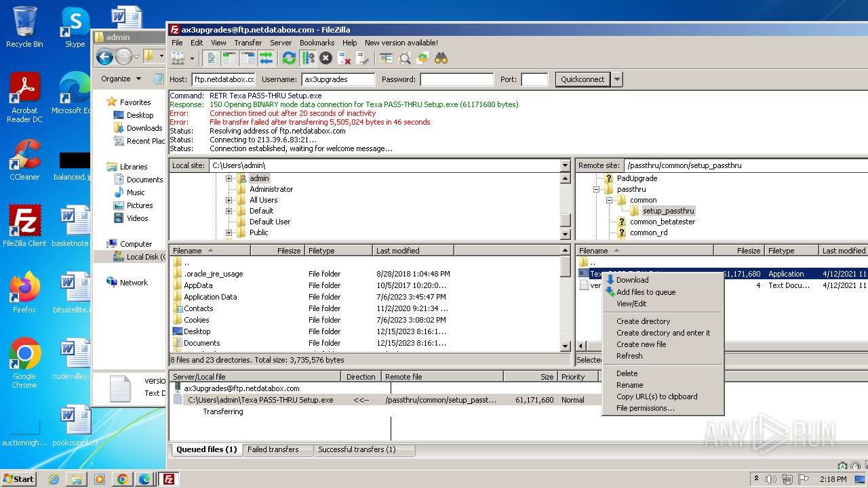Image resolution: width=868 pixels, height=488 pixels.
Task: Expand the All Users folder node
Action: (229, 200)
